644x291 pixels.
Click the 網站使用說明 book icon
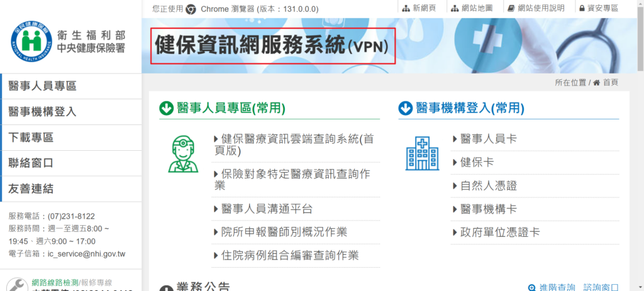511,8
